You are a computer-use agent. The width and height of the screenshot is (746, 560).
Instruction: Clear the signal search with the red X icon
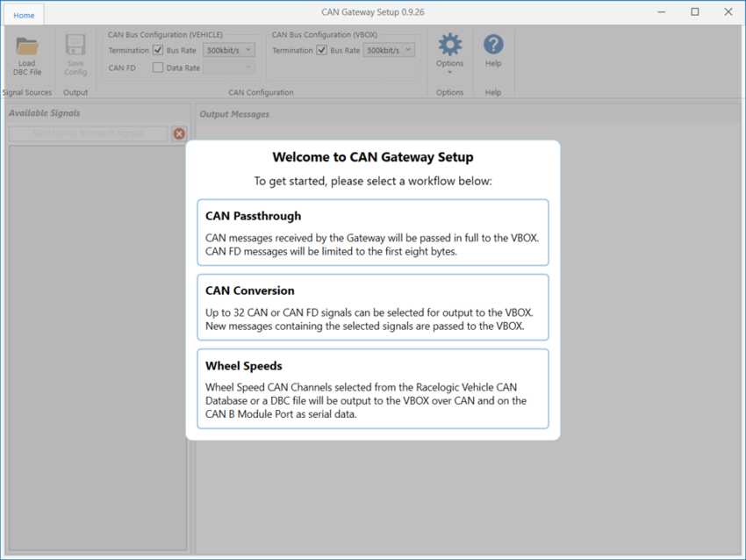pos(179,133)
